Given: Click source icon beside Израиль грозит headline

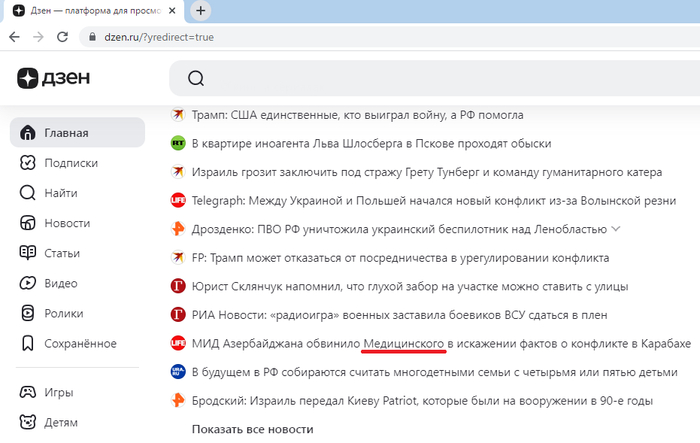Looking at the screenshot, I should tap(178, 172).
